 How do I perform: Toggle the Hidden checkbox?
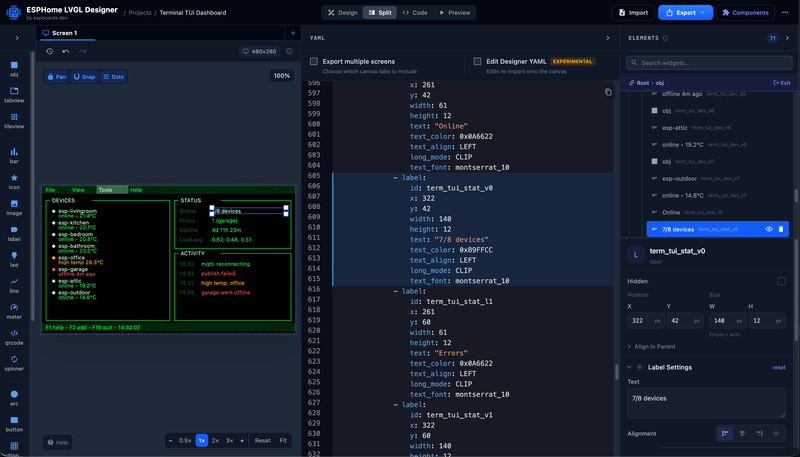tap(781, 281)
